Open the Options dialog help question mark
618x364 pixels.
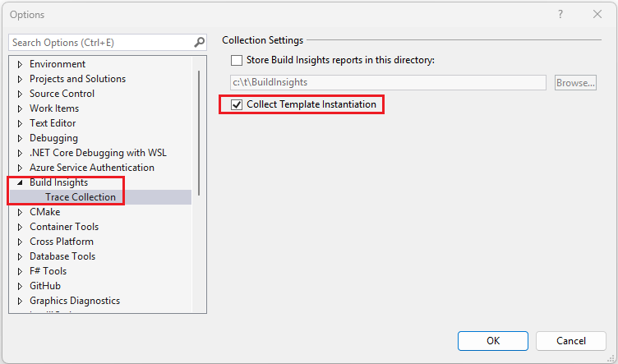(560, 15)
